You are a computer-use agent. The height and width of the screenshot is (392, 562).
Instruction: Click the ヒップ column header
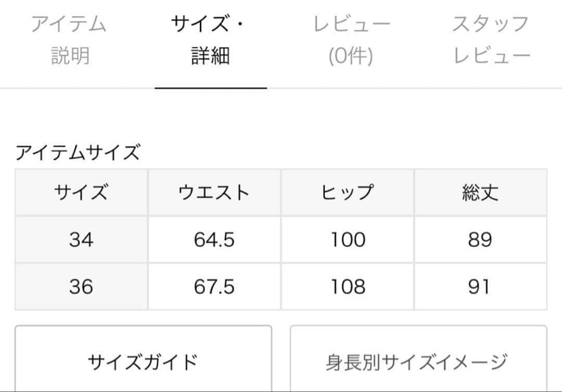[x=348, y=193]
